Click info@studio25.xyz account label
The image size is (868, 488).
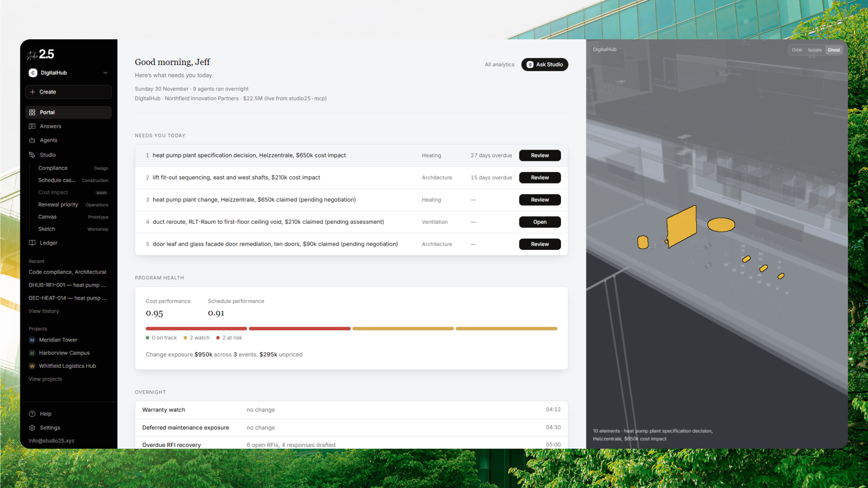[52, 441]
